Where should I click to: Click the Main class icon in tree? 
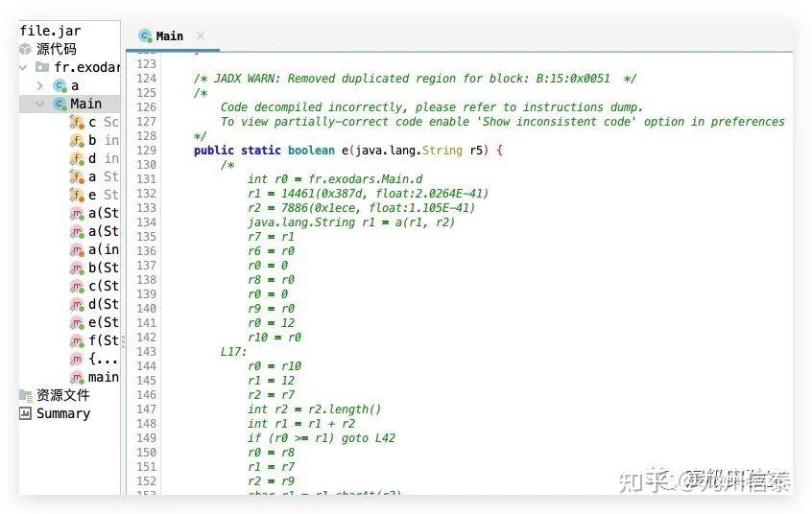(60, 104)
